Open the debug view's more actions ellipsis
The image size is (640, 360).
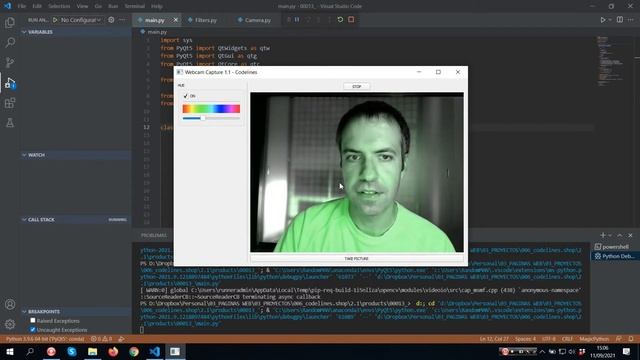click(122, 20)
